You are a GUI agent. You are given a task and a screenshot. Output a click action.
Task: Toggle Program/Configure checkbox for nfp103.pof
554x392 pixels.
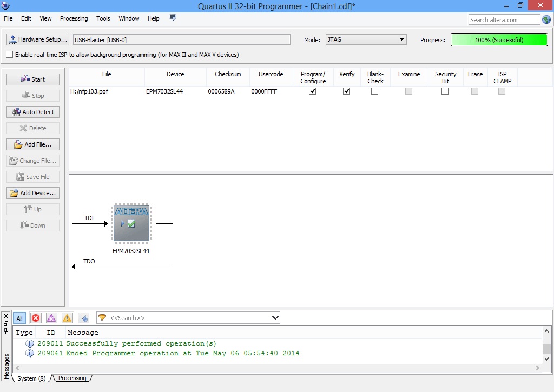(x=312, y=91)
